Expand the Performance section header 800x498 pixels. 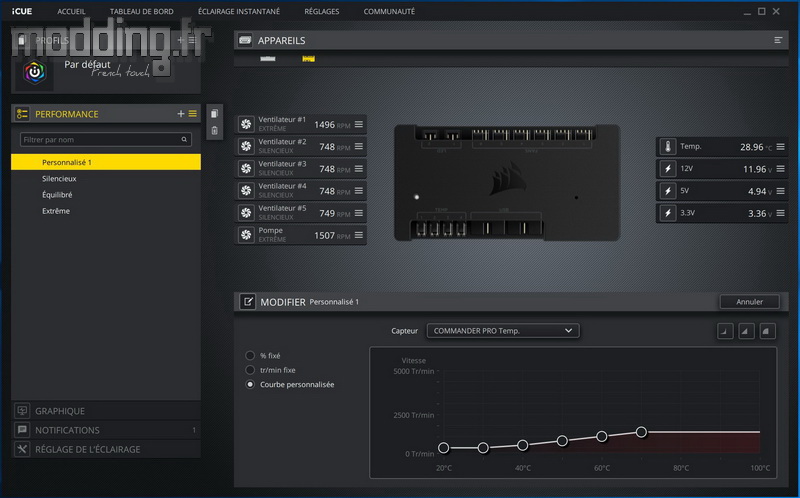coord(106,114)
